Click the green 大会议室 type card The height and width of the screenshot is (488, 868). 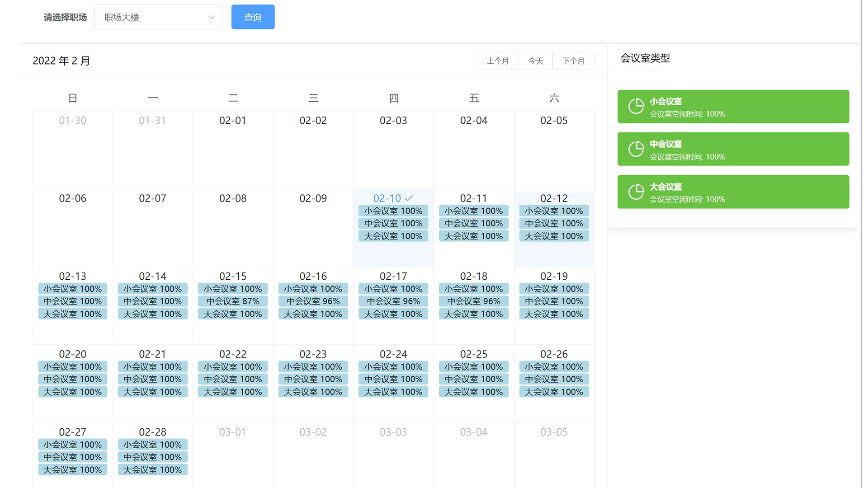[732, 192]
